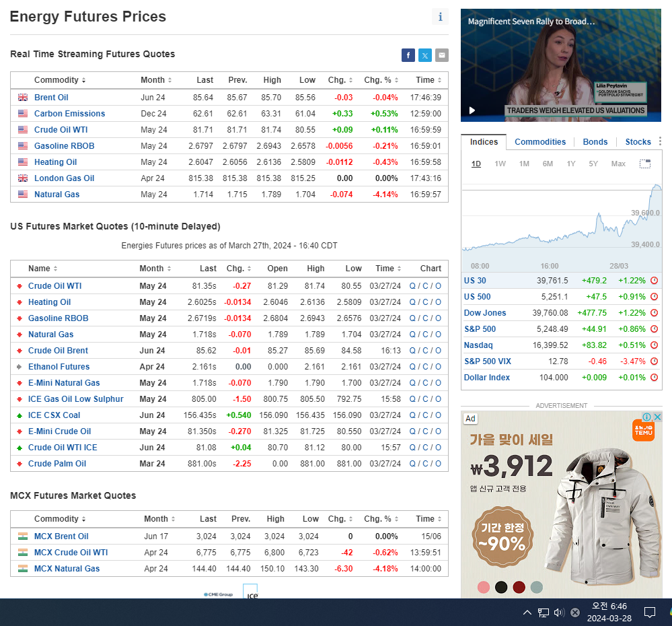Sort real-time table by Commodity
This screenshot has height=626, width=672.
(x=60, y=80)
